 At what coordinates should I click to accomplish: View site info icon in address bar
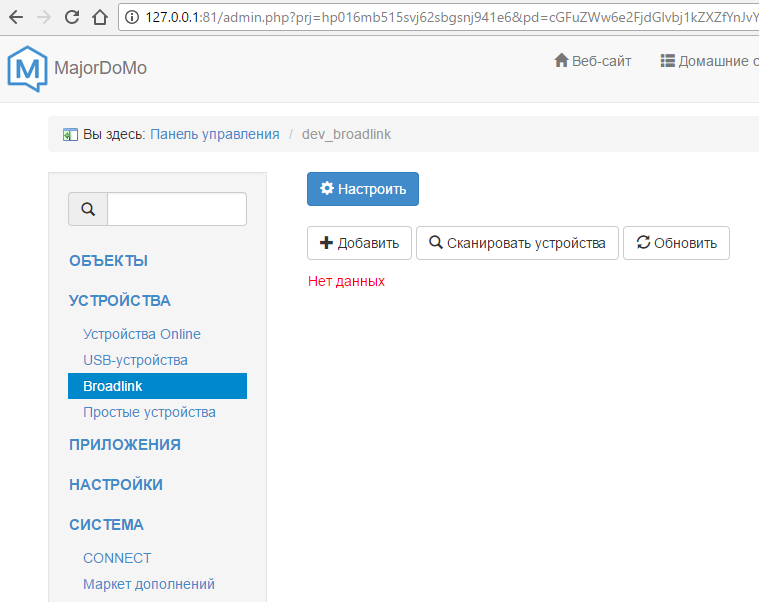[x=132, y=17]
